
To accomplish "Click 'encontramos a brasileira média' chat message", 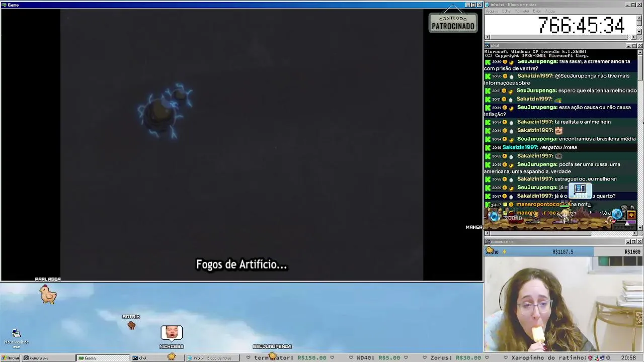I will [597, 139].
